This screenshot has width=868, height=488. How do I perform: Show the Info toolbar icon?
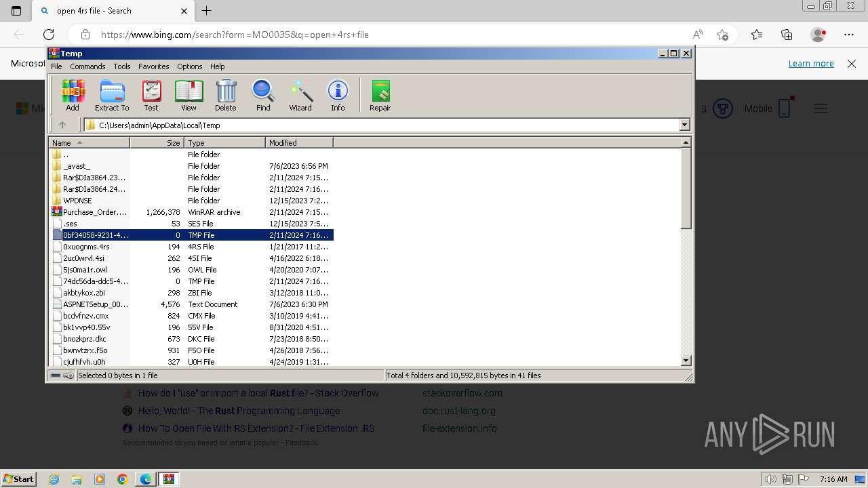[338, 95]
